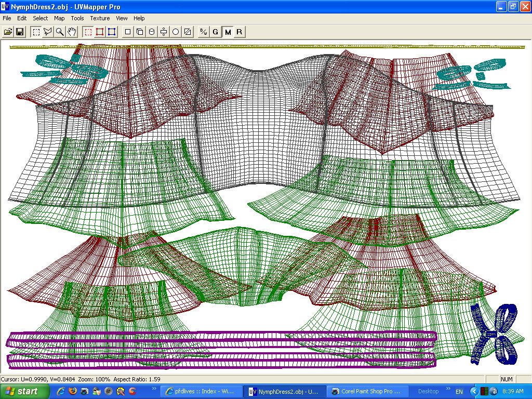Toggle color by Region (R) button

pos(240,32)
